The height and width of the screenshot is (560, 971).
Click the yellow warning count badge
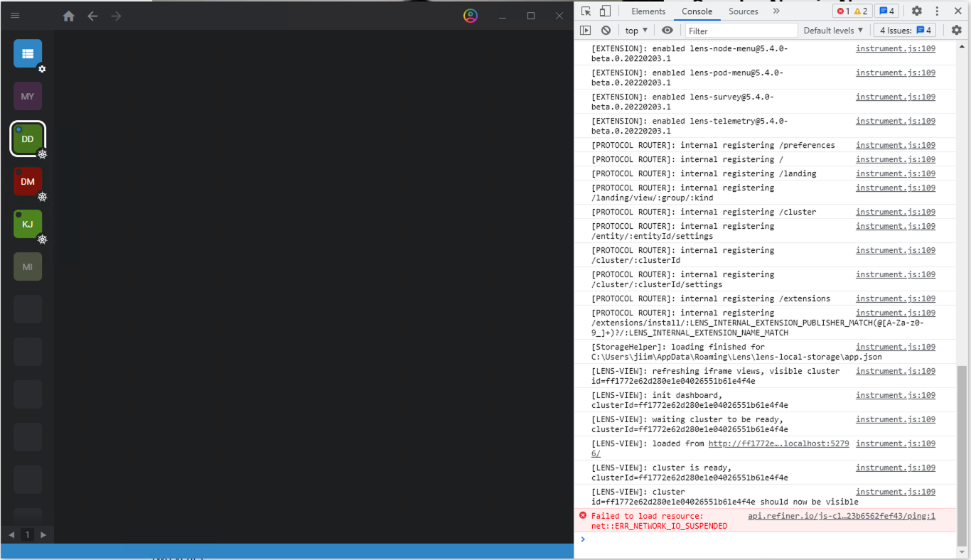pos(861,11)
